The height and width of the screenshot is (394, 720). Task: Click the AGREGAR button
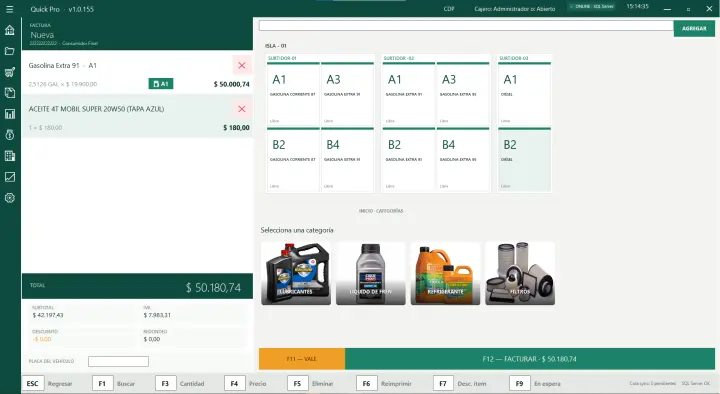coord(694,28)
